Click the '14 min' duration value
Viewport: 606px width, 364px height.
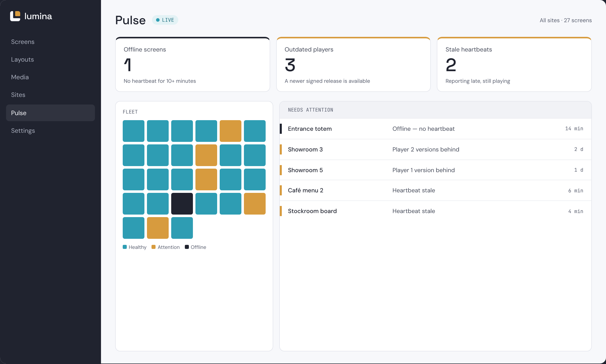click(574, 129)
